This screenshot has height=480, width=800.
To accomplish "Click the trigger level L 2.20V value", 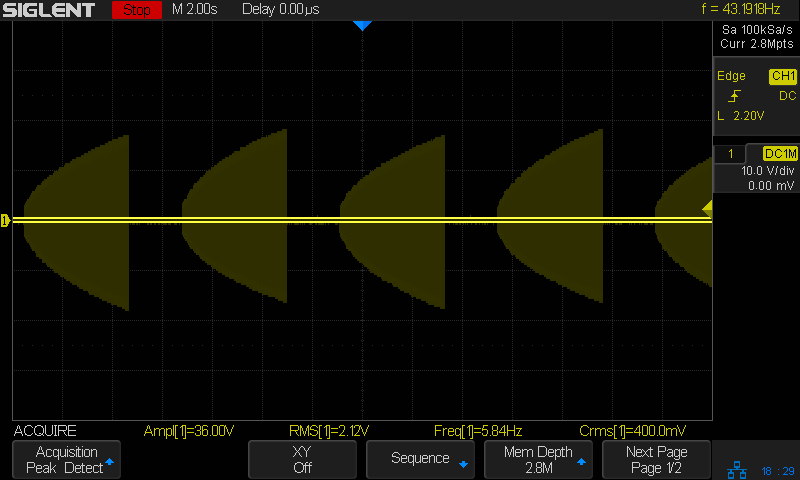I will [x=741, y=116].
